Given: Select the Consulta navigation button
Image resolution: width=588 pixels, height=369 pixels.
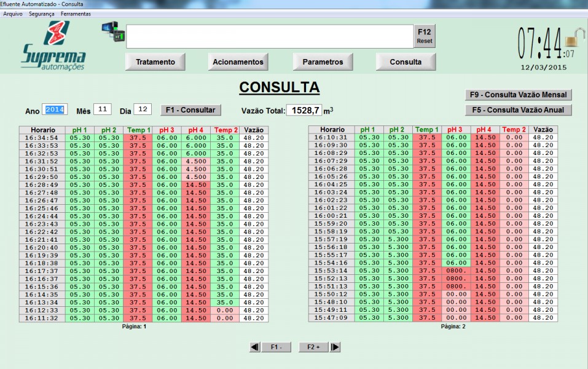Looking at the screenshot, I should [x=406, y=62].
